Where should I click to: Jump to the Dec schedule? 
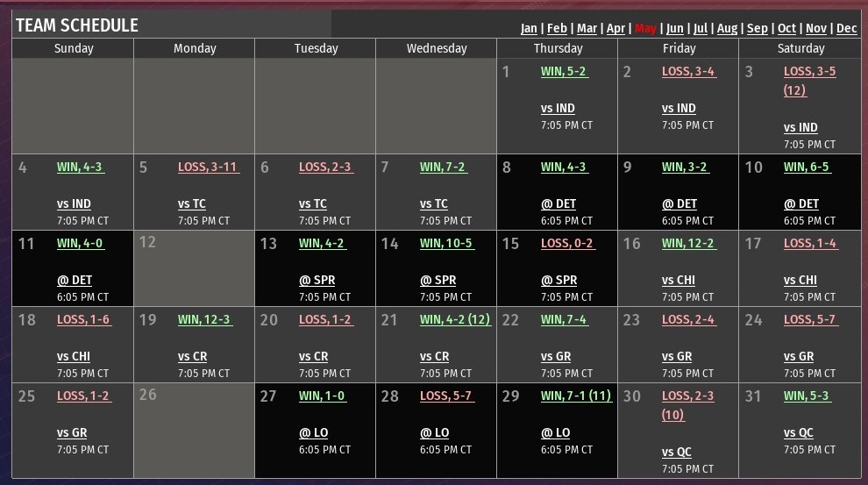pos(846,28)
